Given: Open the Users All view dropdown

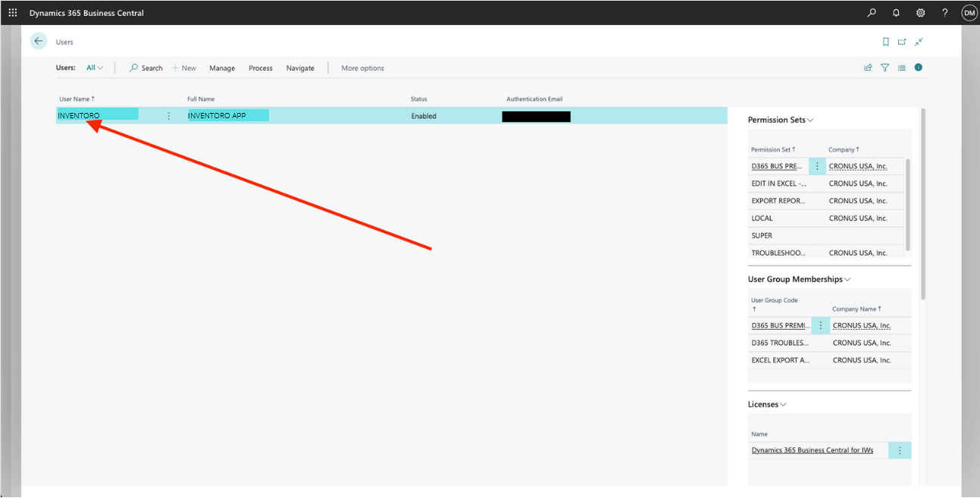Looking at the screenshot, I should [95, 67].
